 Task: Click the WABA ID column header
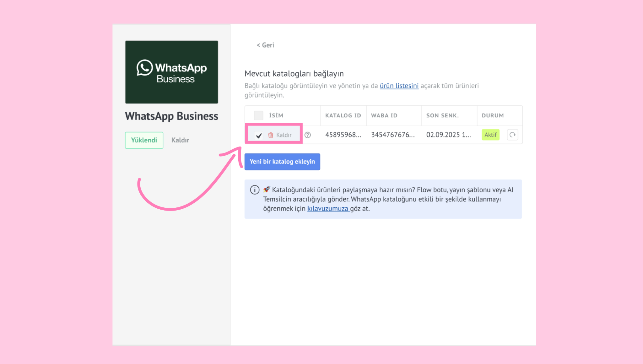384,115
